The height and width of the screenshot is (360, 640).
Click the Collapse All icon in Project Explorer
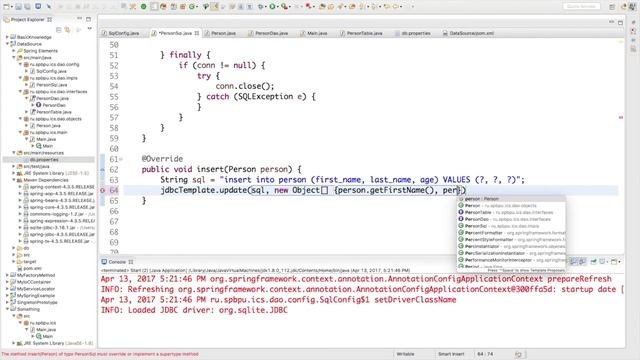(x=58, y=30)
